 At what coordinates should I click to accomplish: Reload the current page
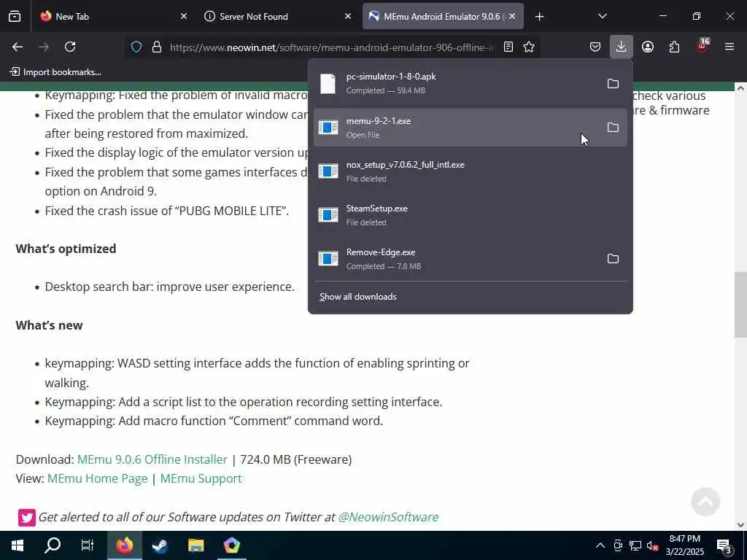click(70, 47)
